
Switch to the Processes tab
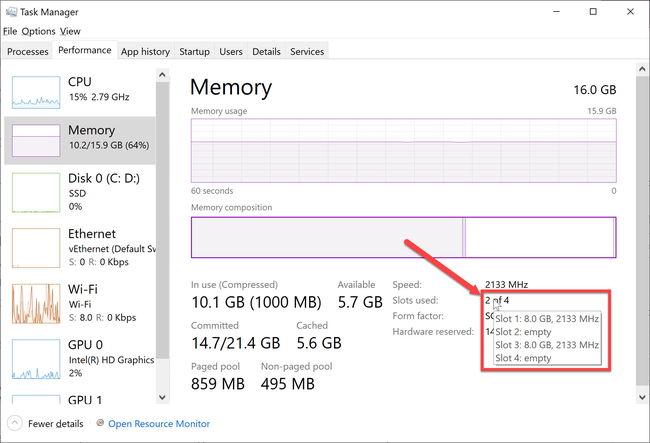28,52
